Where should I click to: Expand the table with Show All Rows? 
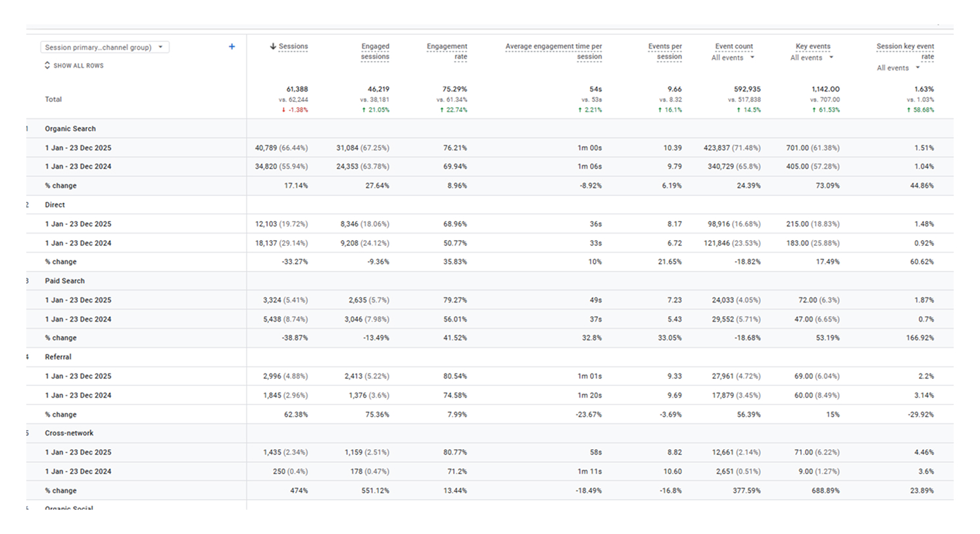pyautogui.click(x=74, y=66)
